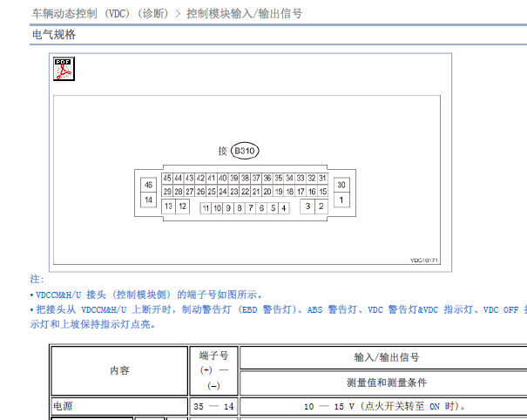Click the 端子号 table header
The width and height of the screenshot is (527, 420).
pos(213,370)
